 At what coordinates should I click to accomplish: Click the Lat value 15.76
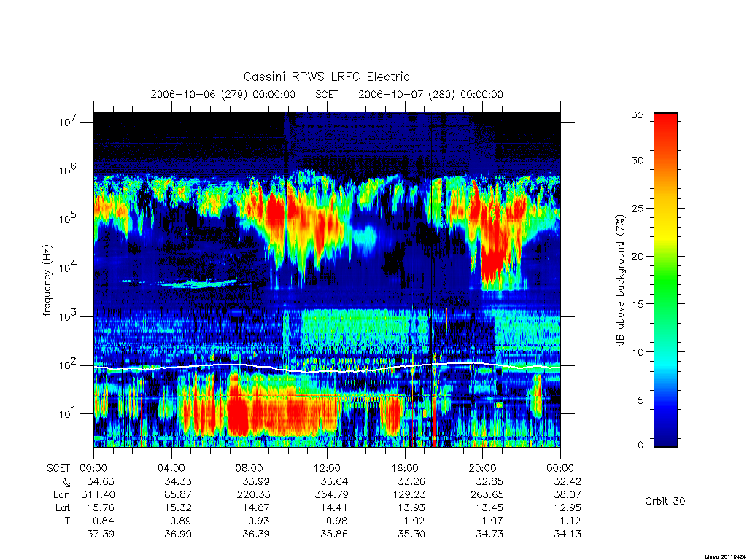pyautogui.click(x=101, y=507)
